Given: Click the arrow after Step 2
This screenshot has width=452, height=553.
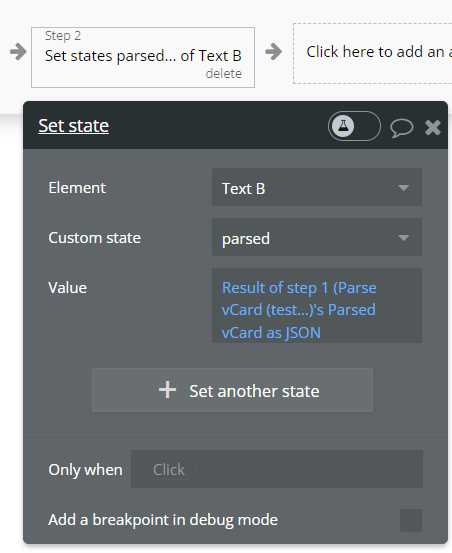Looking at the screenshot, I should 274,52.
